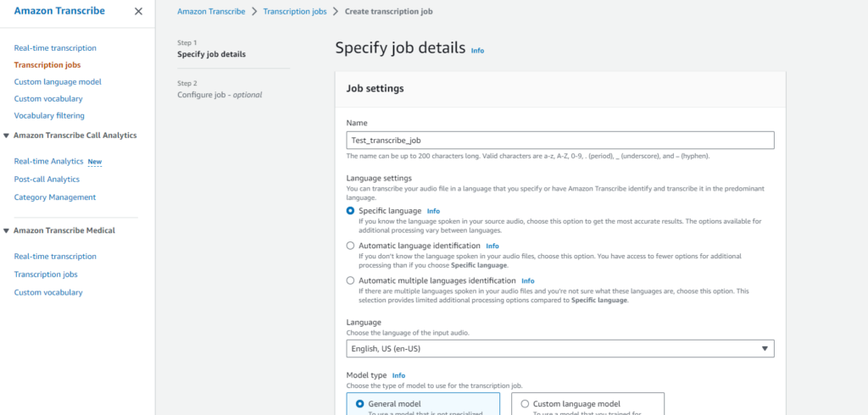
Task: Open Custom language model sidebar link
Action: [58, 82]
